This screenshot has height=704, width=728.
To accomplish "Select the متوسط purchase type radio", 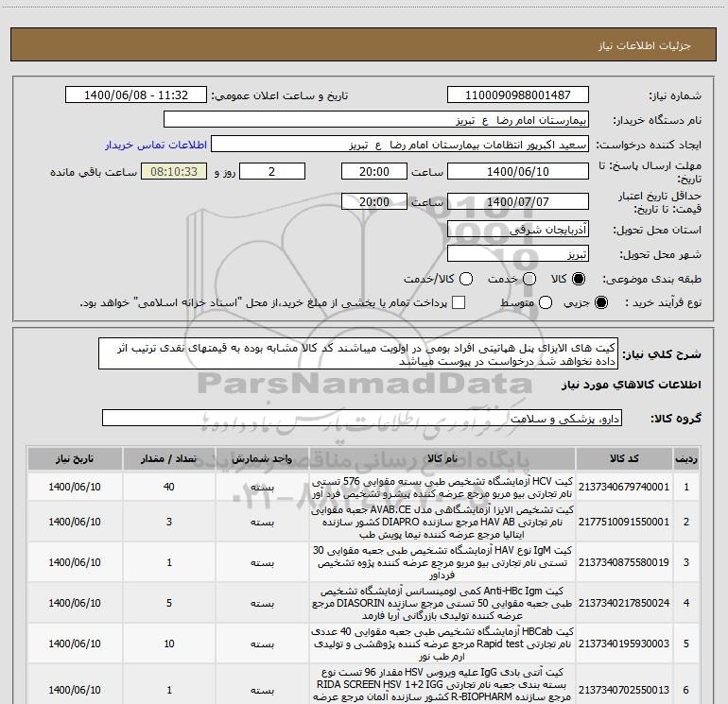I will pos(546,302).
